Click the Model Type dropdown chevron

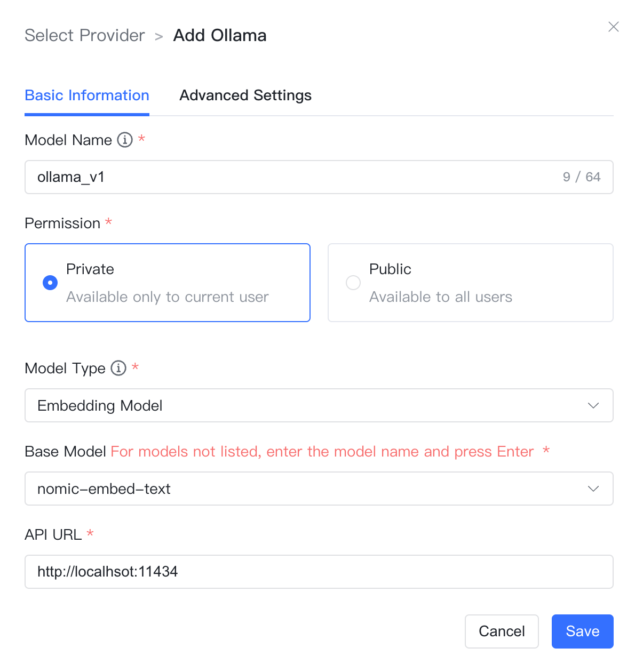593,406
